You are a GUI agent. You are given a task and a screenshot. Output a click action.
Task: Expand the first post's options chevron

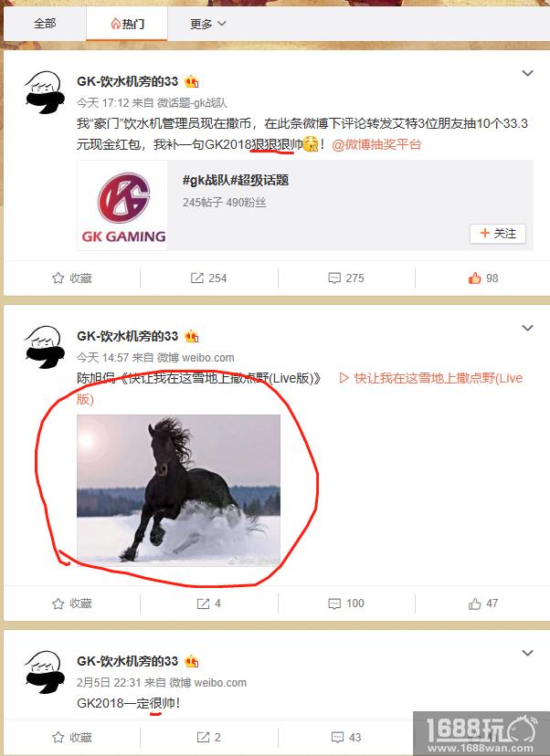[527, 73]
